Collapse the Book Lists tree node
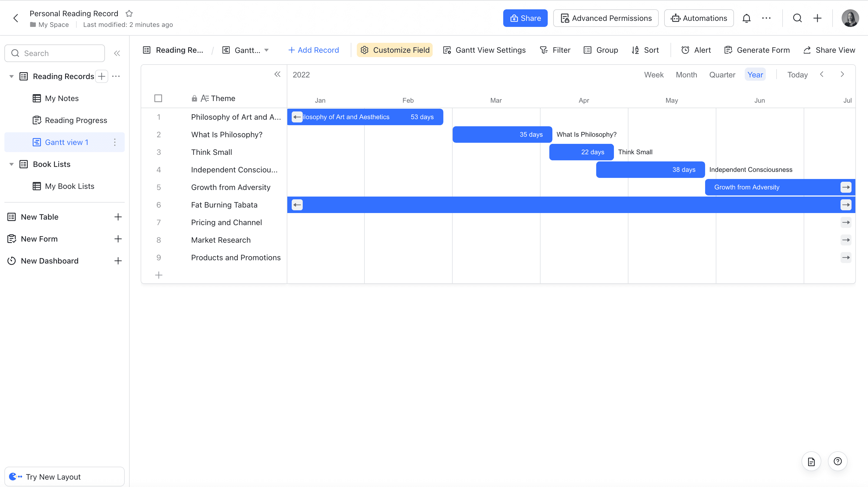This screenshot has width=868, height=487. point(12,164)
